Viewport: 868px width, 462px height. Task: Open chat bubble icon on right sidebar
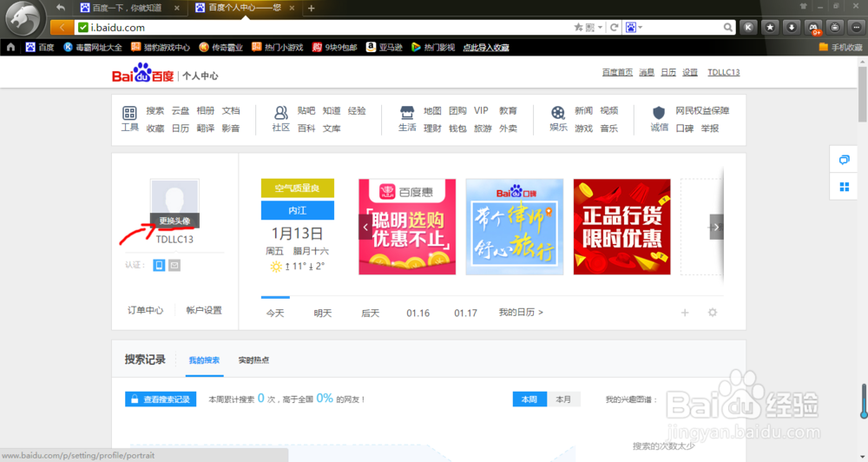click(x=845, y=160)
